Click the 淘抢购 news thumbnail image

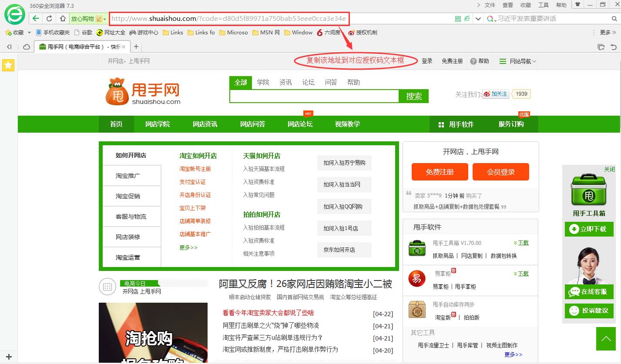pos(153,333)
